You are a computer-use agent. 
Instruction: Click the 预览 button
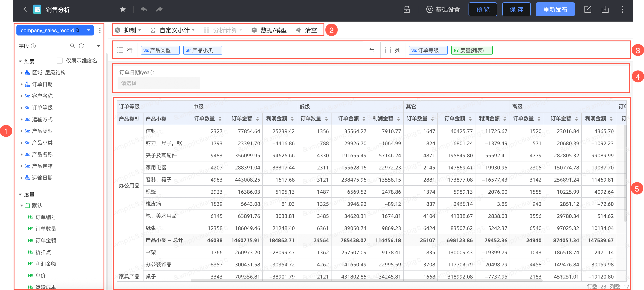482,10
